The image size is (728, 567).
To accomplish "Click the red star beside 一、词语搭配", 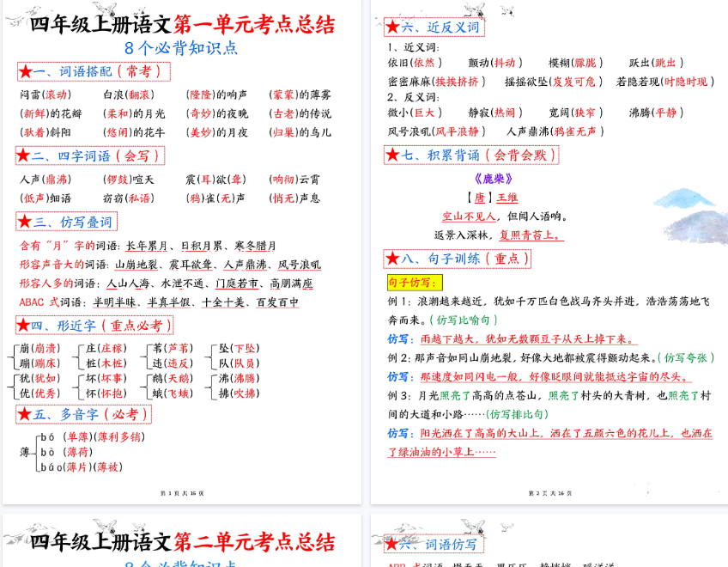I will (x=25, y=71).
